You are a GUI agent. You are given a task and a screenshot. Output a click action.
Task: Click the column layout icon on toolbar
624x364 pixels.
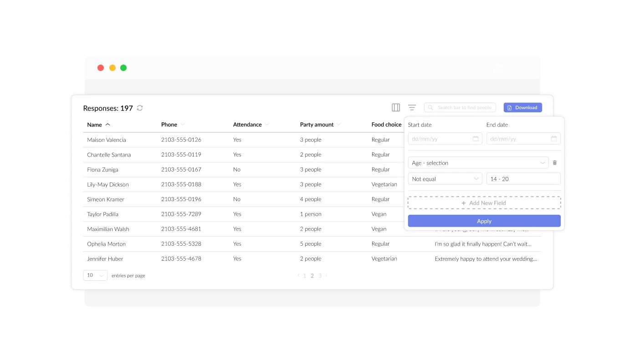(395, 107)
